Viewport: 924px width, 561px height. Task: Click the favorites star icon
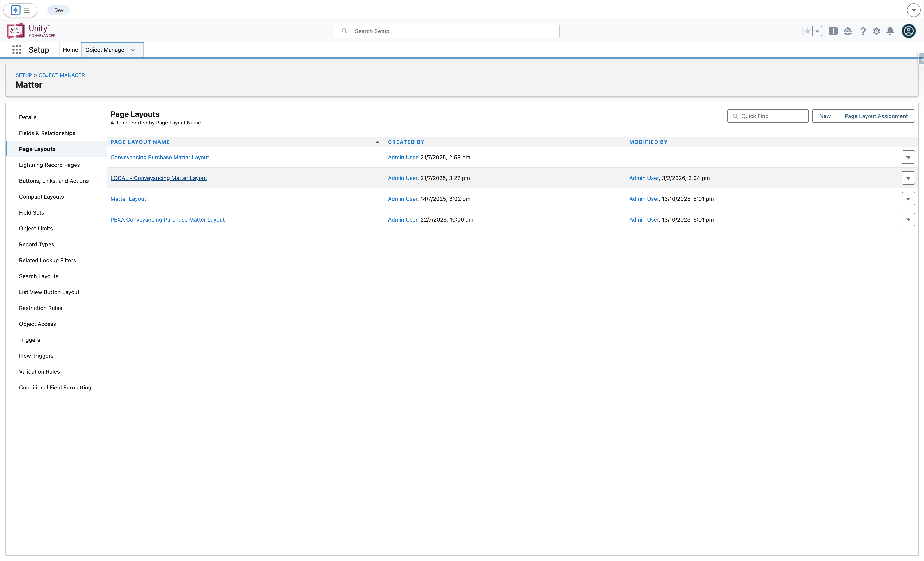pos(807,31)
